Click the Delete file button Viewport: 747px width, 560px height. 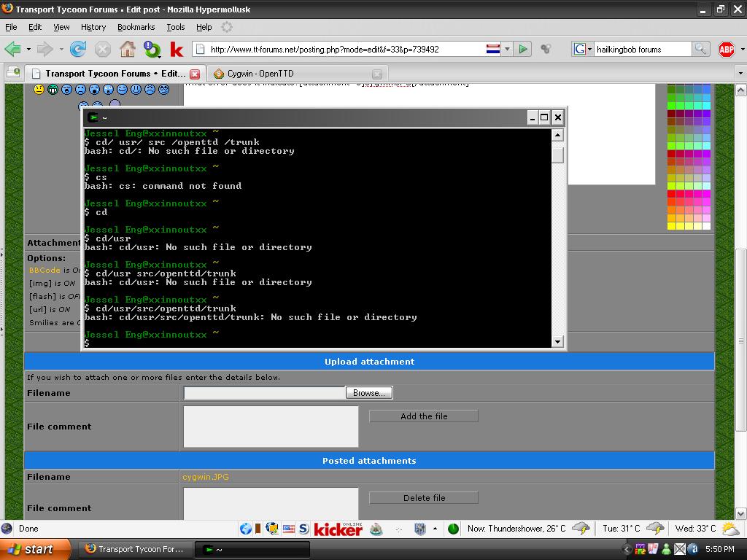(x=424, y=498)
